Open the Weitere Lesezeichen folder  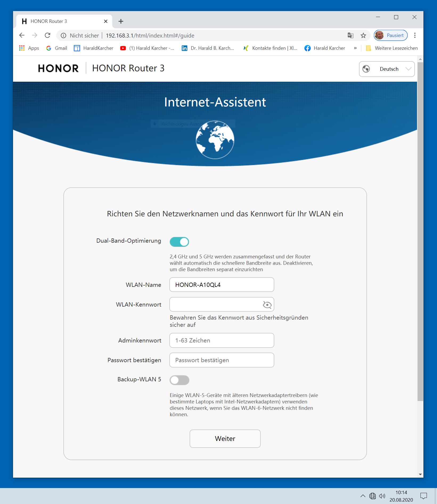(x=392, y=48)
